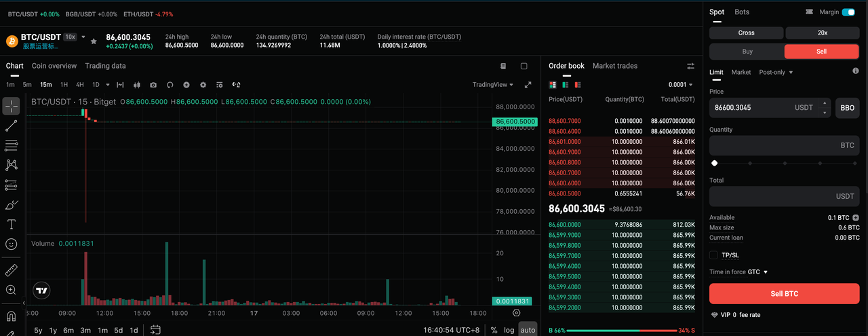The height and width of the screenshot is (336, 868).
Task: Open the TradingView chart source dropdown
Action: click(493, 85)
